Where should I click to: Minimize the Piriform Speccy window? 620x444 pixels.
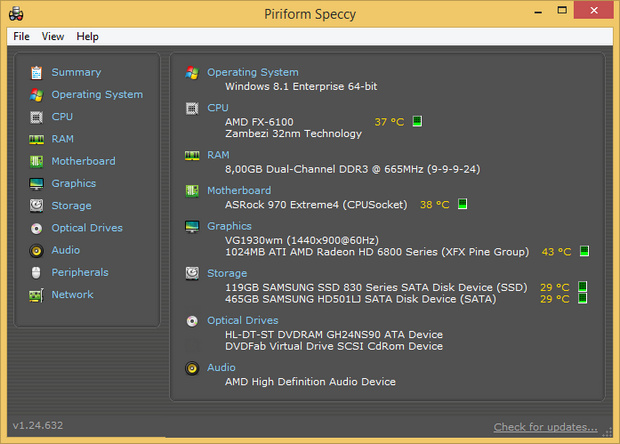coord(538,11)
